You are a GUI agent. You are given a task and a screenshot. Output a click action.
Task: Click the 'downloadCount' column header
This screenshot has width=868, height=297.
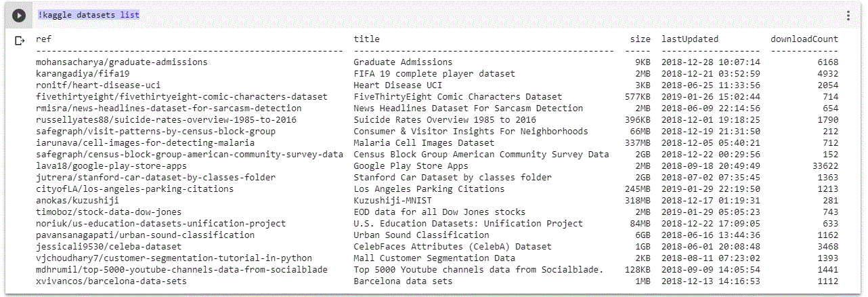coord(804,39)
